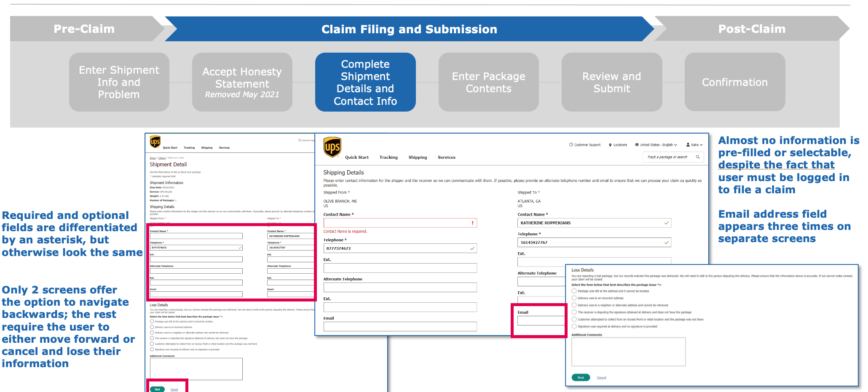Click receiver Telephone field 16145927767, Shipping Details screenshot
Viewport: 868px width, 392px height.
594,243
